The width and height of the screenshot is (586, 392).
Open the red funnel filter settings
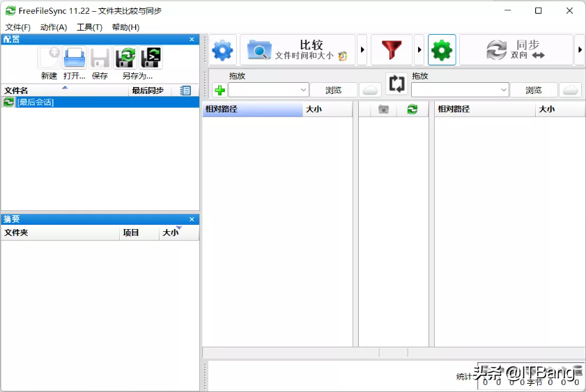tap(391, 50)
